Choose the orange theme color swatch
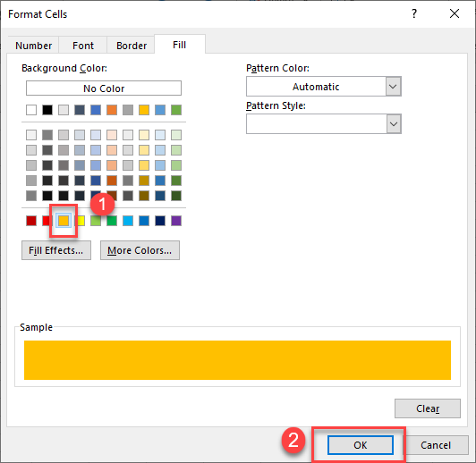The height and width of the screenshot is (463, 476). pyautogui.click(x=112, y=110)
